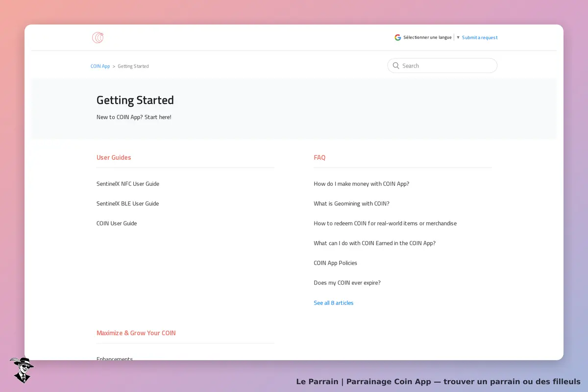Open Maximize & Grow Your COIN section
The width and height of the screenshot is (588, 392).
tap(136, 333)
